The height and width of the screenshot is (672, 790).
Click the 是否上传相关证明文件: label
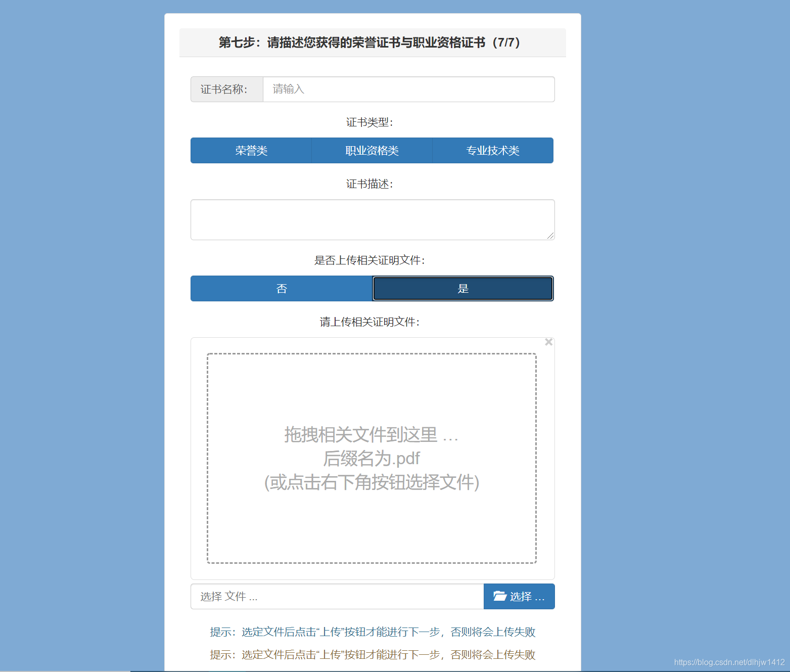pos(369,260)
